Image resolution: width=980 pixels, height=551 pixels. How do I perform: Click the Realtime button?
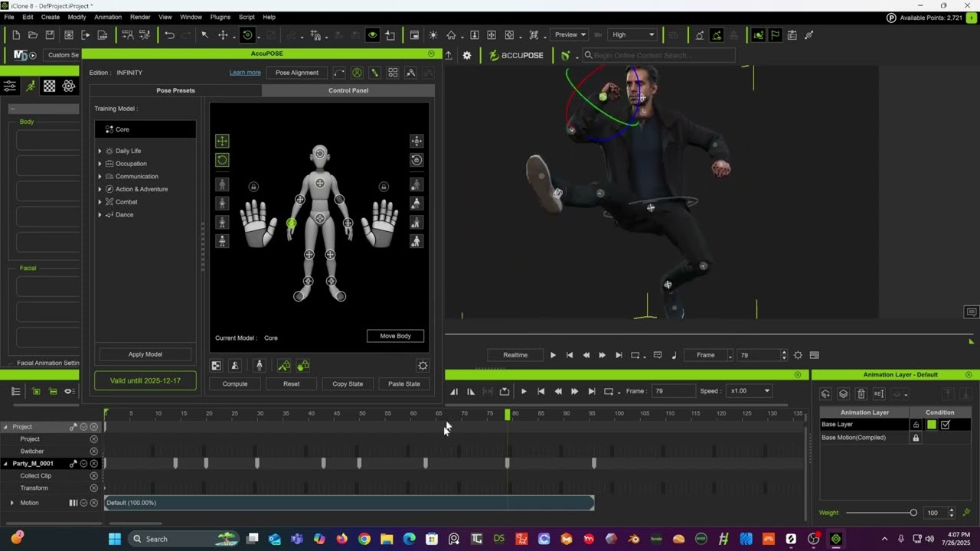pyautogui.click(x=515, y=355)
